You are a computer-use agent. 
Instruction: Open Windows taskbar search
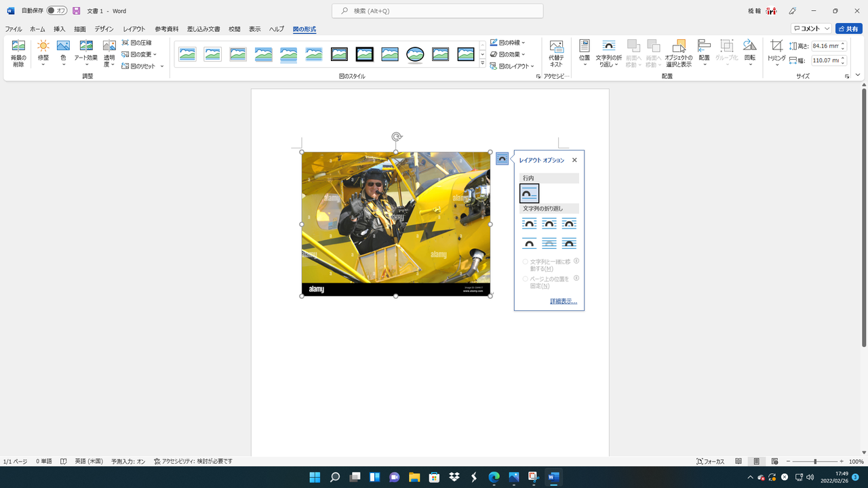[335, 477]
